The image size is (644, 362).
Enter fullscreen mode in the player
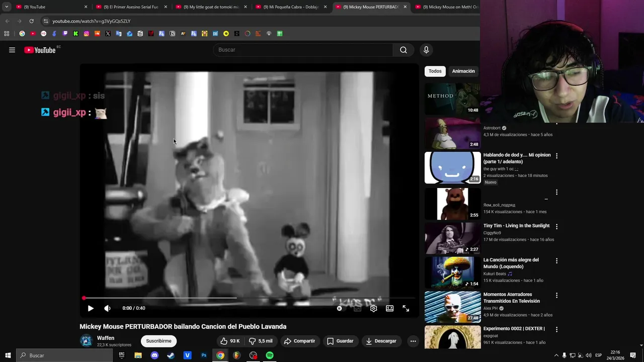pos(406,308)
